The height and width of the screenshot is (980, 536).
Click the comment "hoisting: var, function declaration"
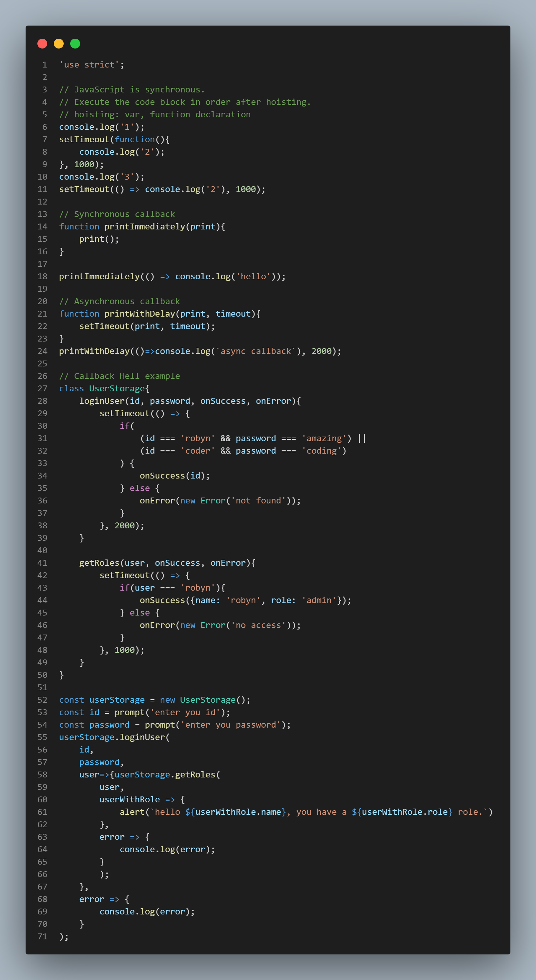click(x=155, y=114)
